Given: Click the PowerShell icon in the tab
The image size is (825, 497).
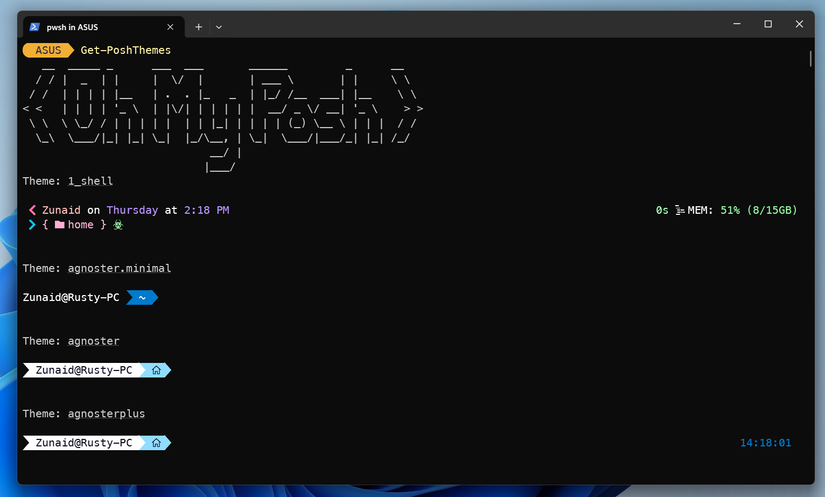Looking at the screenshot, I should pos(34,27).
